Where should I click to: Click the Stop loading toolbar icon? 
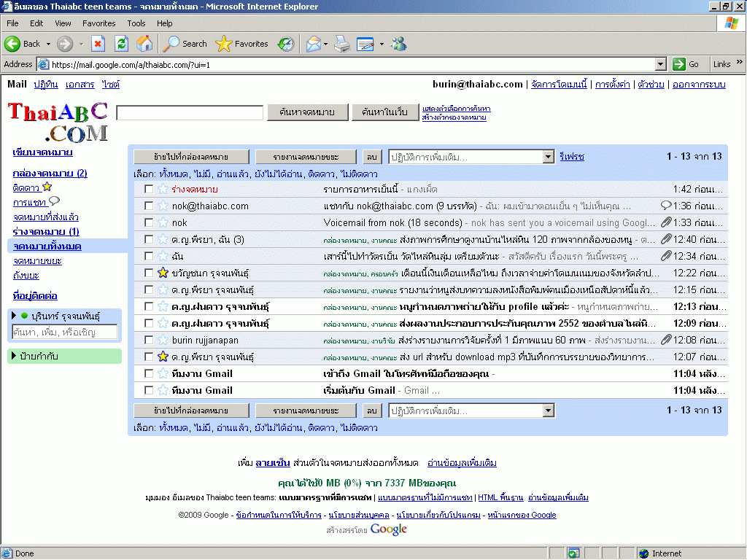[98, 44]
